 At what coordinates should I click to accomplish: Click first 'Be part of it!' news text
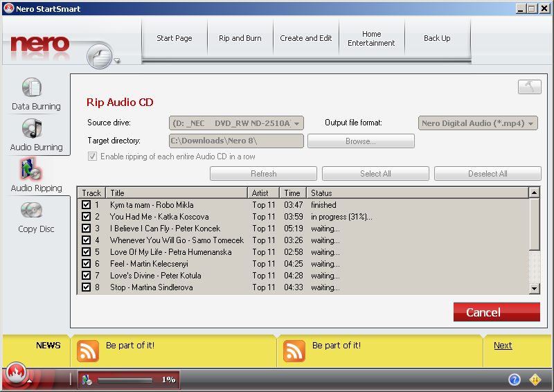click(130, 346)
